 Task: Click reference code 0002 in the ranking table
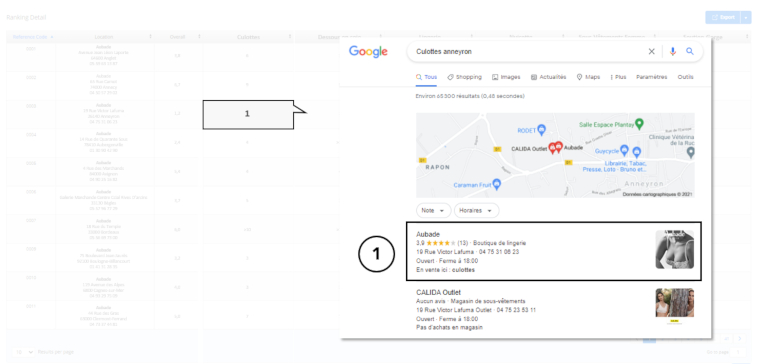(31, 78)
